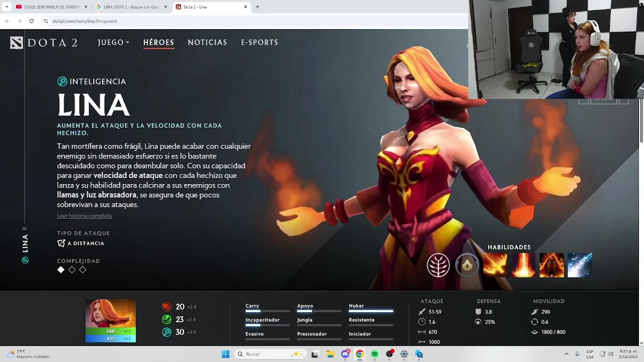The width and height of the screenshot is (644, 362).
Task: Click the vertical LINA side label
Action: click(25, 243)
